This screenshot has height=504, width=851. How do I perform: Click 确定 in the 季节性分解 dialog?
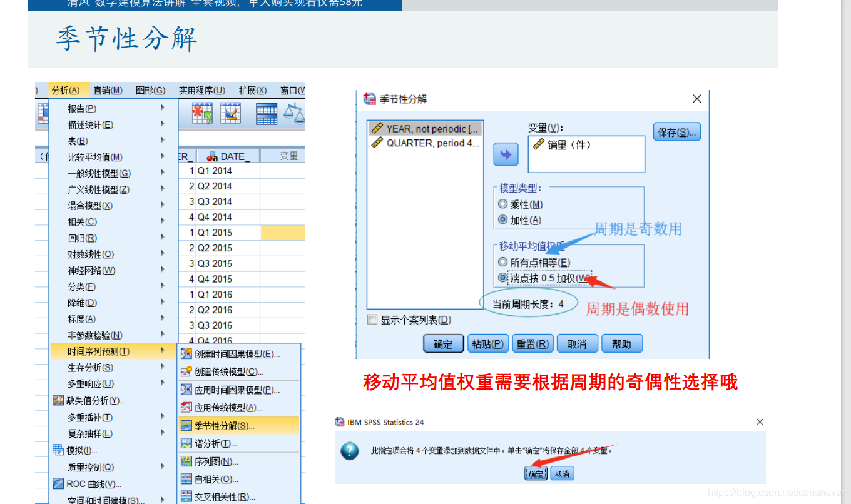(443, 344)
